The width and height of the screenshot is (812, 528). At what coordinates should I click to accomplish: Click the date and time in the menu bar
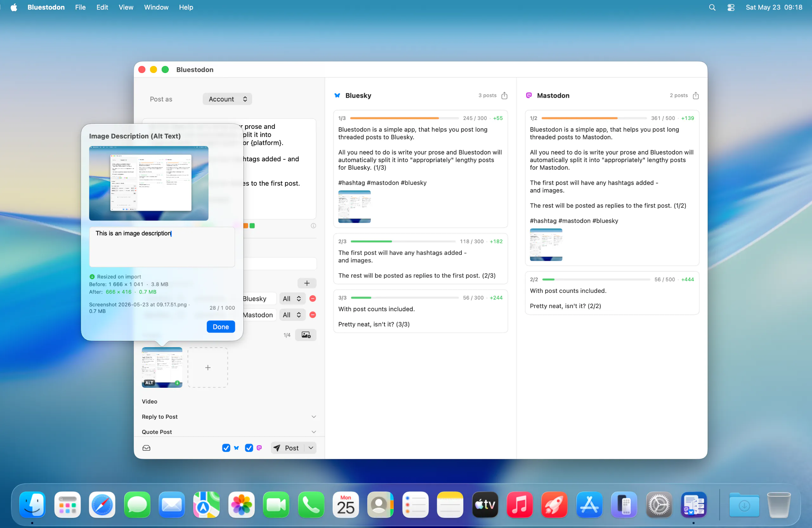tap(774, 7)
